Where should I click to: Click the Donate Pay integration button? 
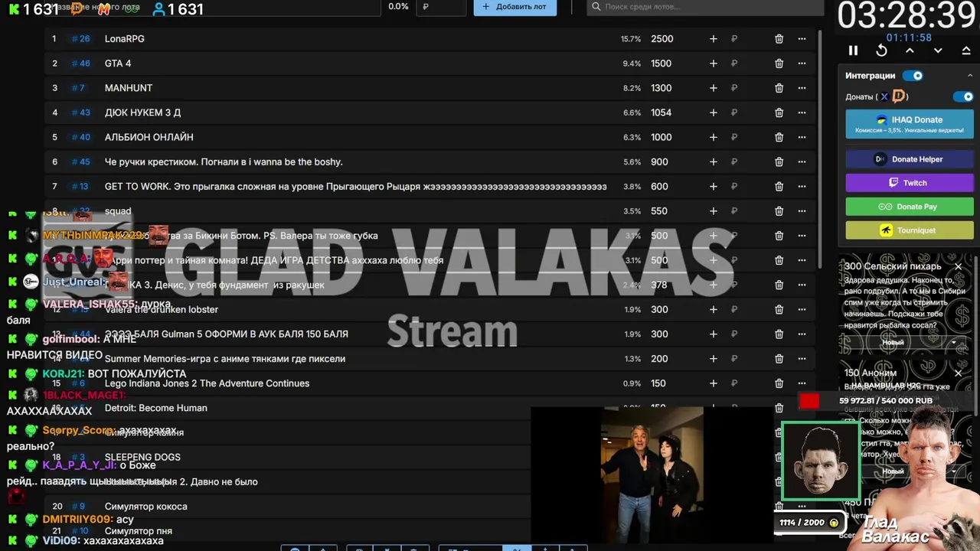pos(910,207)
